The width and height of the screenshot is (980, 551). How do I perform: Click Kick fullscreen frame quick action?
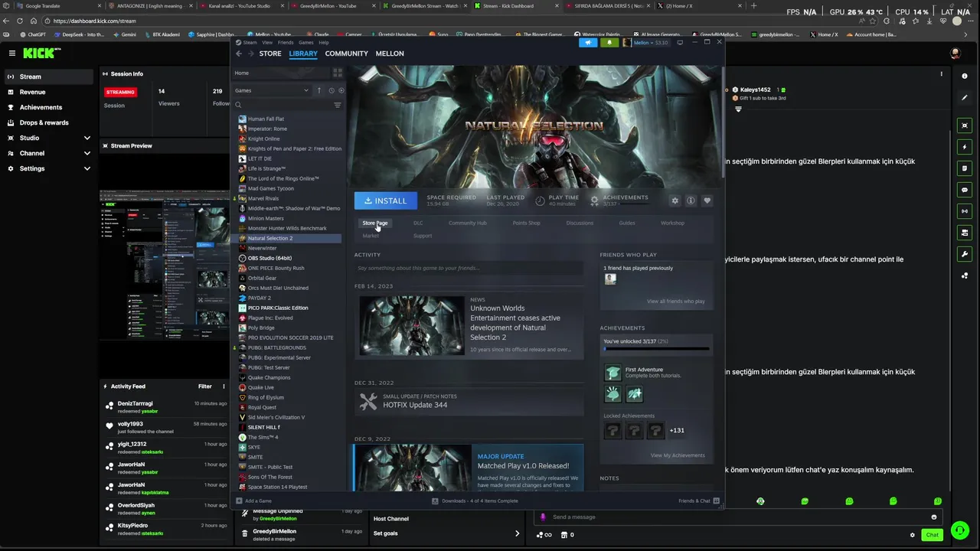coord(964,126)
